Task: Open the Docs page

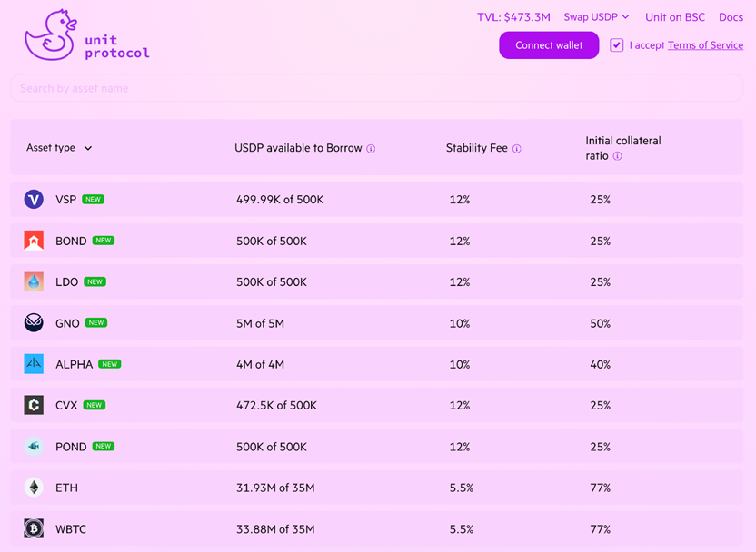Action: point(731,17)
